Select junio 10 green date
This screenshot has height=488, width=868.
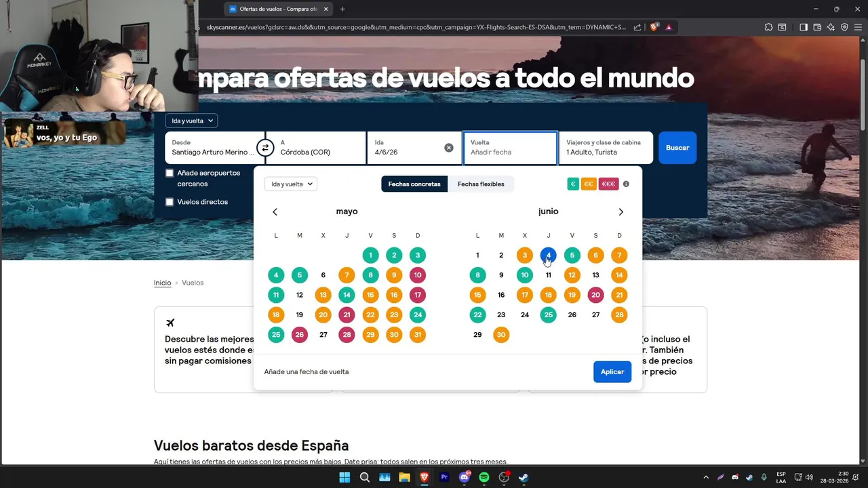coord(525,275)
